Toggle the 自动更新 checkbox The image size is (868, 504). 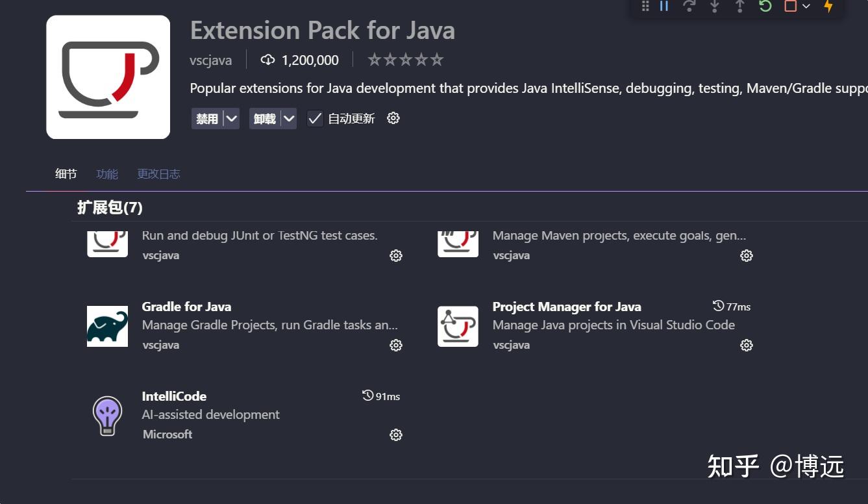[x=315, y=118]
